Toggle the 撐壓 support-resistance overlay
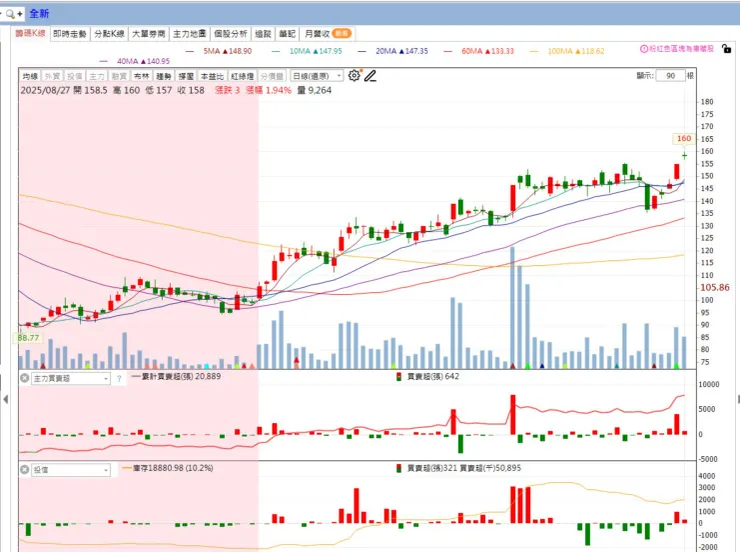This screenshot has height=552, width=740. pos(185,76)
